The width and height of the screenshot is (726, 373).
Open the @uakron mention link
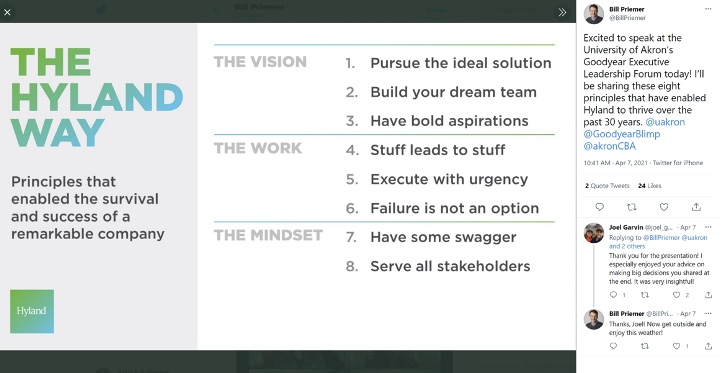[665, 122]
